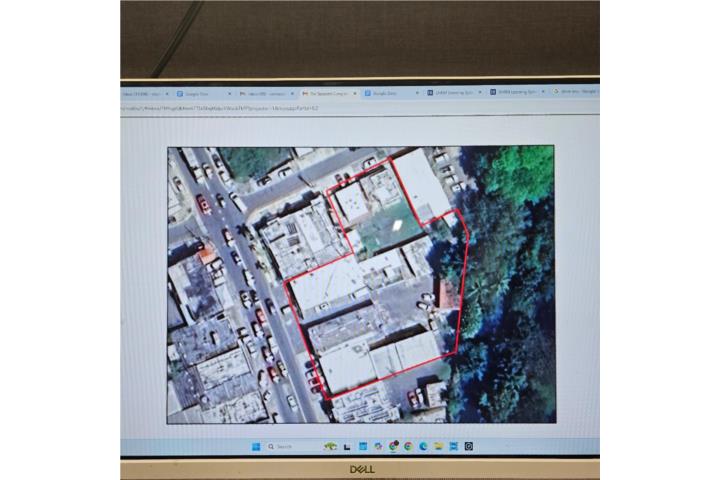The width and height of the screenshot is (720, 480).
Task: Open the blue Snipping Tool taskbar icon
Action: (x=454, y=446)
